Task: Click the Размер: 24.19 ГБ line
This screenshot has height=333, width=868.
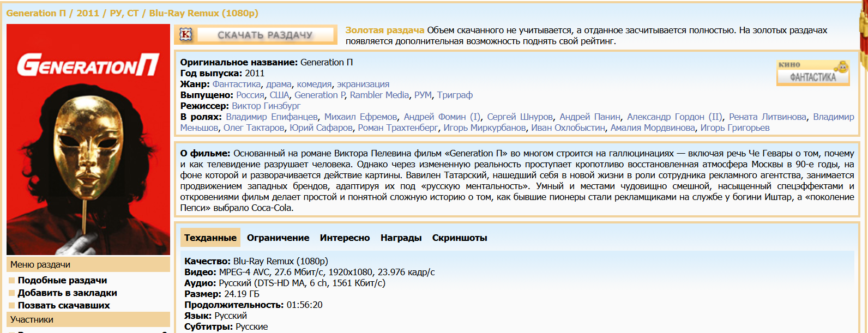Action: click(x=222, y=294)
